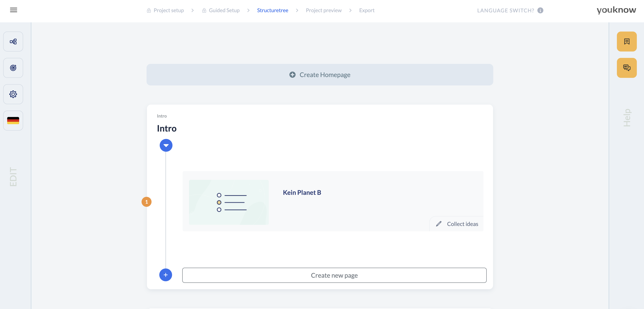
Task: Click the language switch info icon
Action: pyautogui.click(x=540, y=11)
